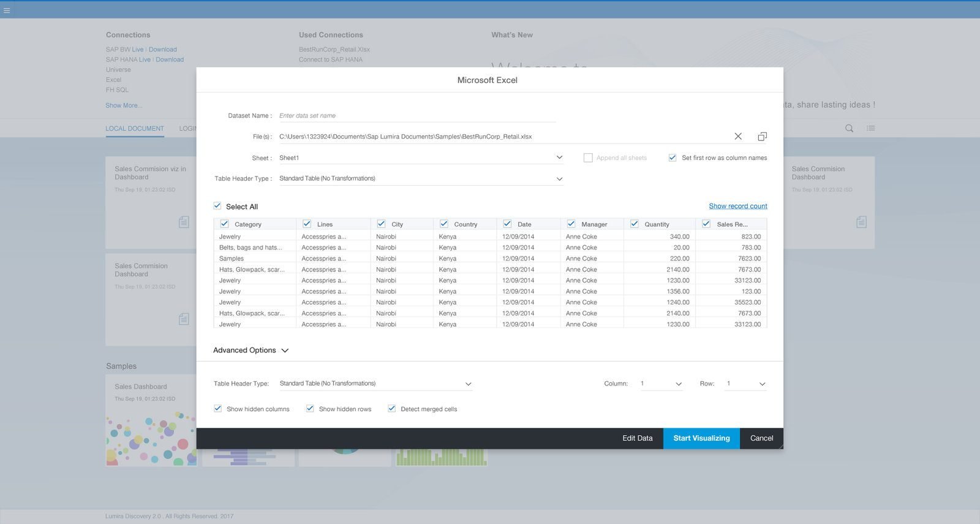
Task: Toggle Set first row as column names
Action: [x=673, y=158]
